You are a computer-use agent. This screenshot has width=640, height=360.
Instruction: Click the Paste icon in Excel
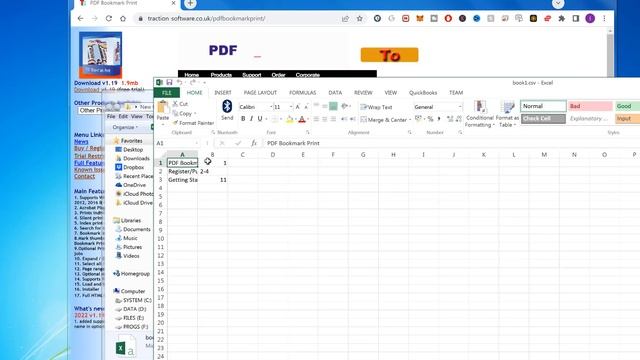(163, 108)
